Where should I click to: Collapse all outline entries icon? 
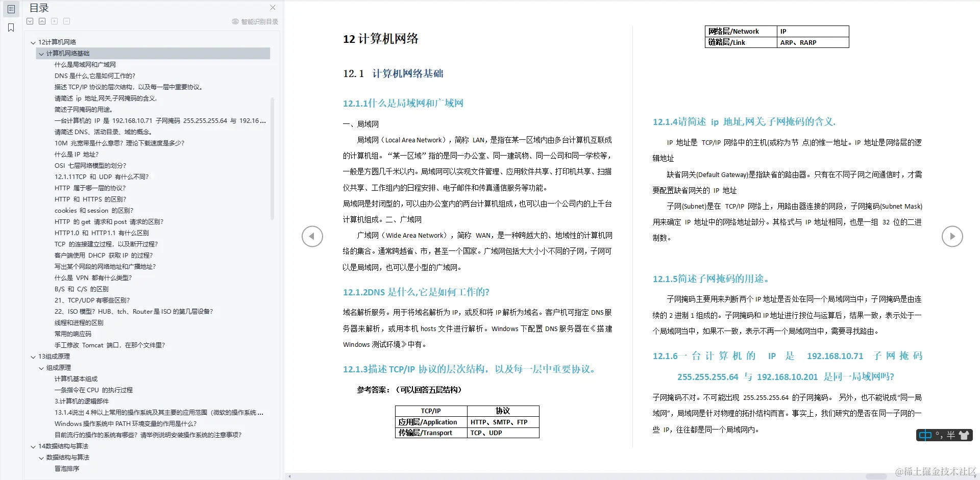42,21
